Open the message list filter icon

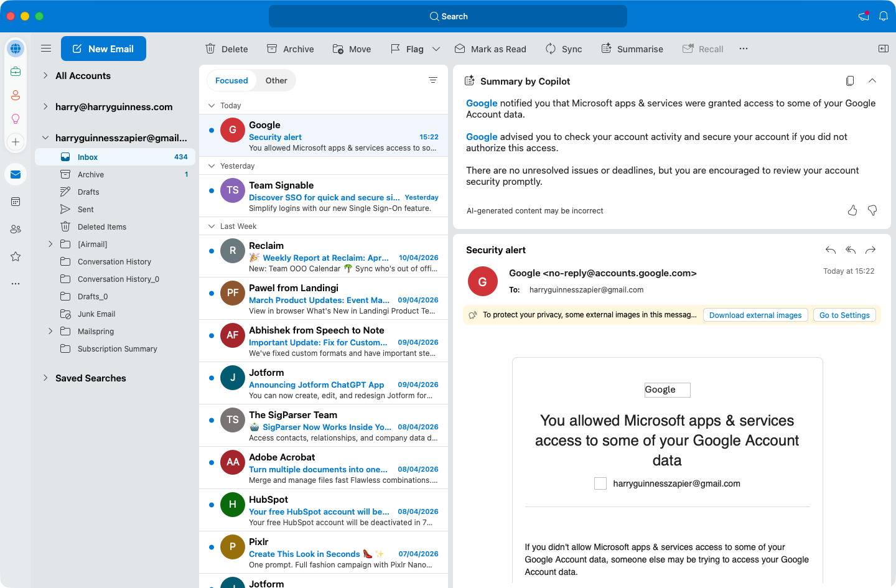(433, 80)
